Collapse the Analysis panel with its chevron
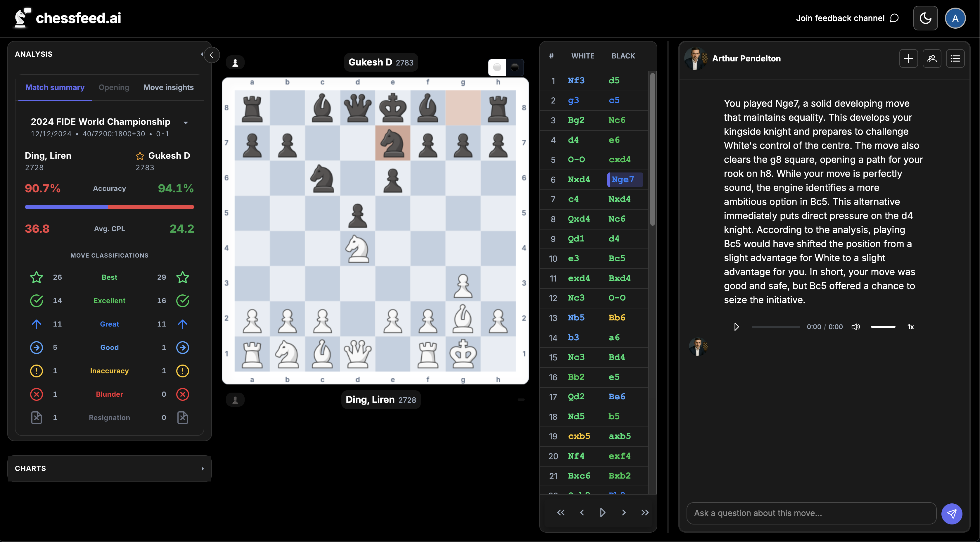The width and height of the screenshot is (980, 542). (212, 55)
